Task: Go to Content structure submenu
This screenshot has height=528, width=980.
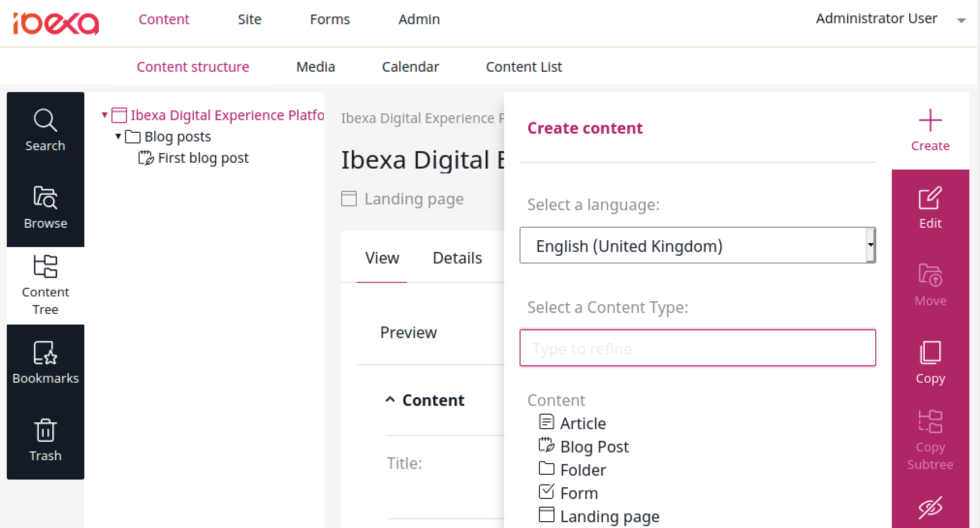Action: [193, 67]
